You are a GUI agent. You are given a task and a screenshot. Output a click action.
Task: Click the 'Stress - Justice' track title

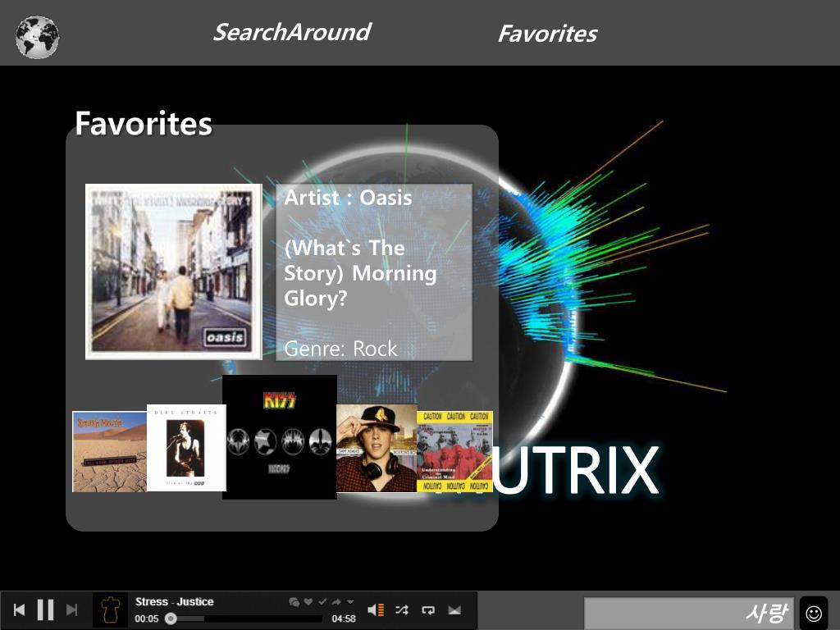pyautogui.click(x=175, y=601)
